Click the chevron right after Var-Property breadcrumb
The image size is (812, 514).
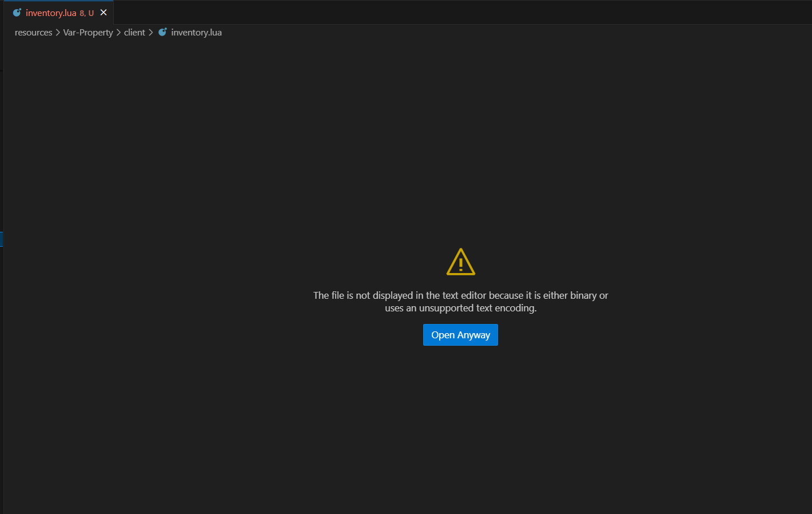coord(118,33)
